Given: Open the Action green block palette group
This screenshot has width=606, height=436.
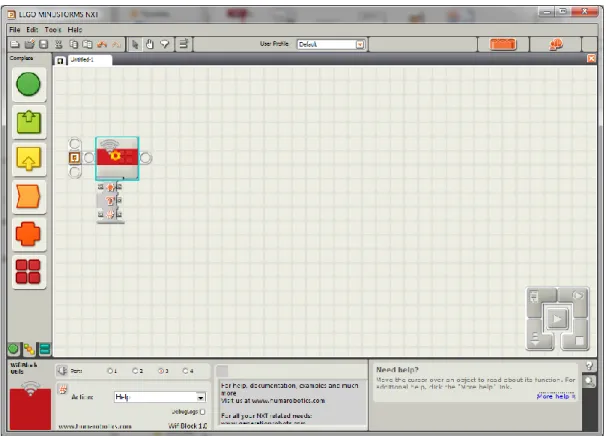Looking at the screenshot, I should (29, 121).
